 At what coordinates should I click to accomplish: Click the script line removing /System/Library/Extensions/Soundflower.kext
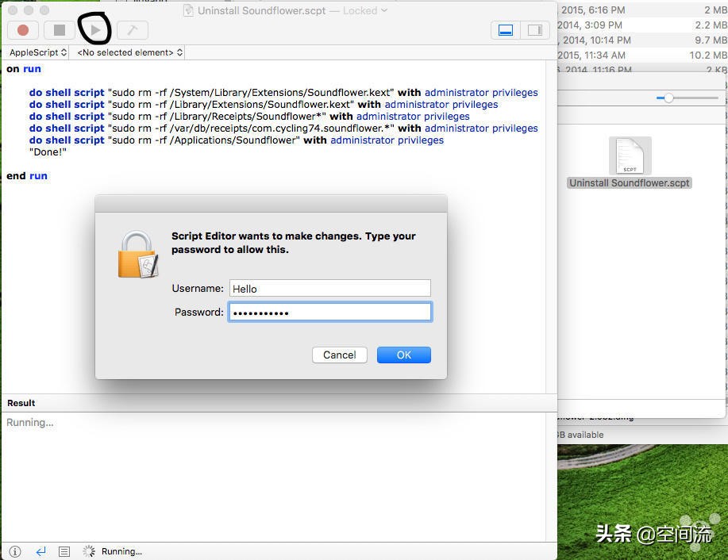click(x=283, y=92)
